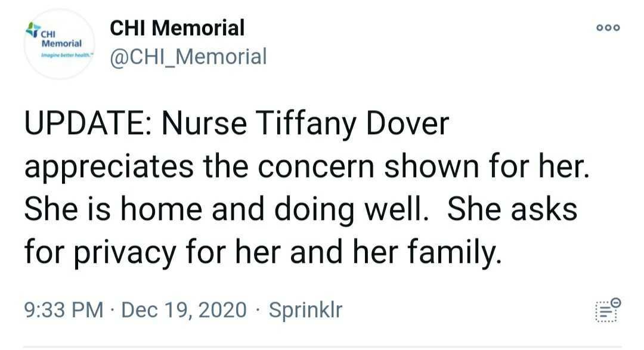Screen dimensions: 644x350
Task: Click the green-blue cross logo symbol in avatar
Action: pyautogui.click(x=33, y=30)
